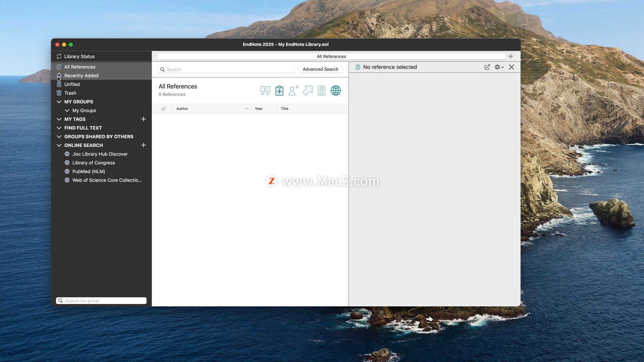Open a new tab with plus button
This screenshot has width=644, height=362.
[x=511, y=56]
